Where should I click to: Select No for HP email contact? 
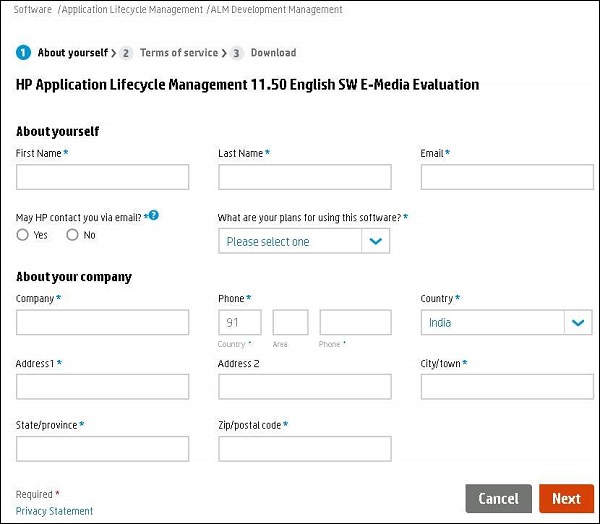pos(72,235)
